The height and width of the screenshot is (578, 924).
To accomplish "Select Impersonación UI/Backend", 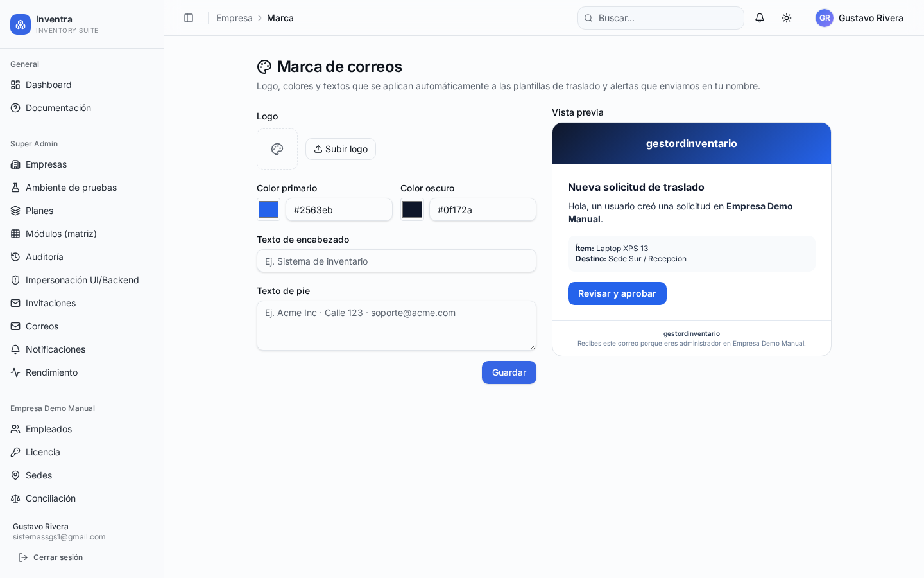I will pos(81,280).
